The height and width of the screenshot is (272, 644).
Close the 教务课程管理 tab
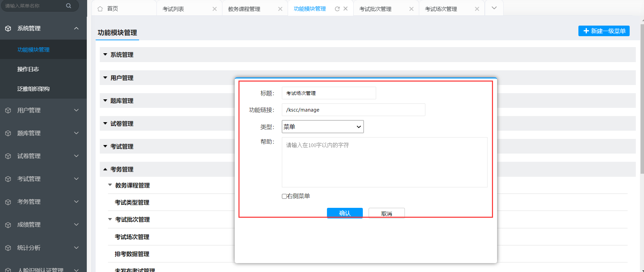coord(280,9)
